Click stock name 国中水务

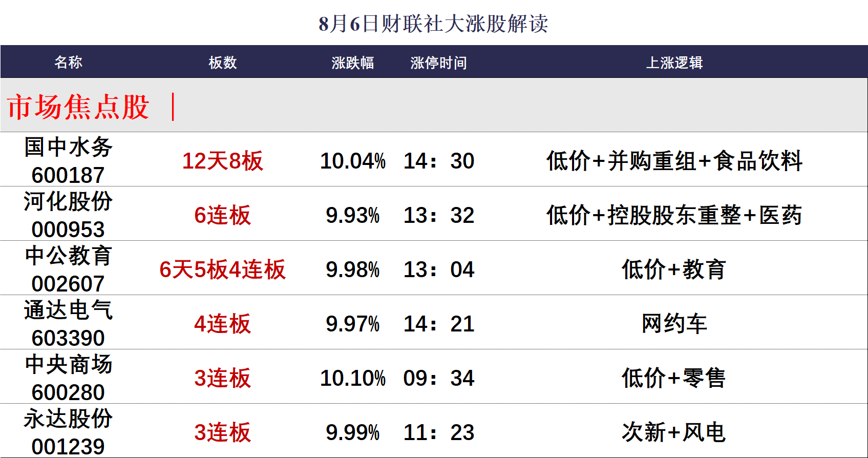[68, 147]
